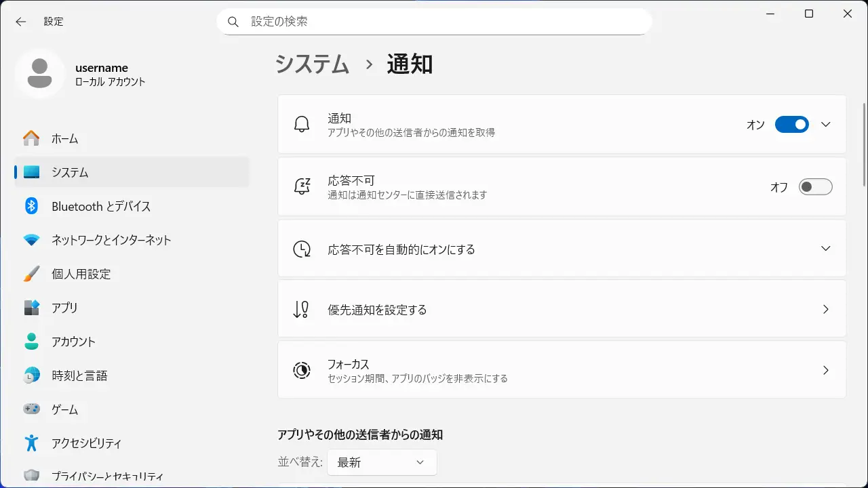This screenshot has height=488, width=868.
Task: Open アカウント settings in sidebar
Action: 73,342
